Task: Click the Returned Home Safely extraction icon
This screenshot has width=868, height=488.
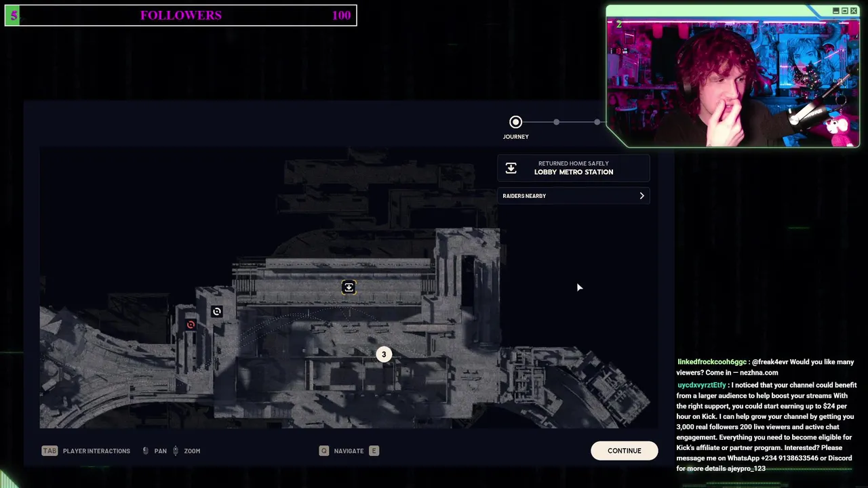Action: [x=511, y=168]
